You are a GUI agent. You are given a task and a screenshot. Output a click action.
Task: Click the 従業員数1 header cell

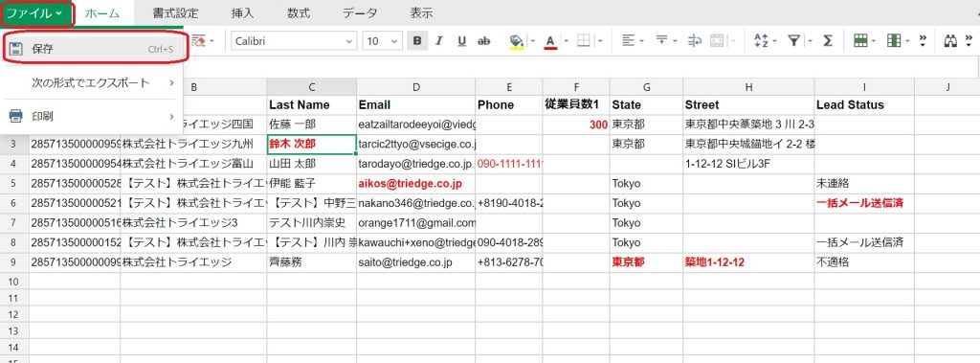(x=576, y=104)
